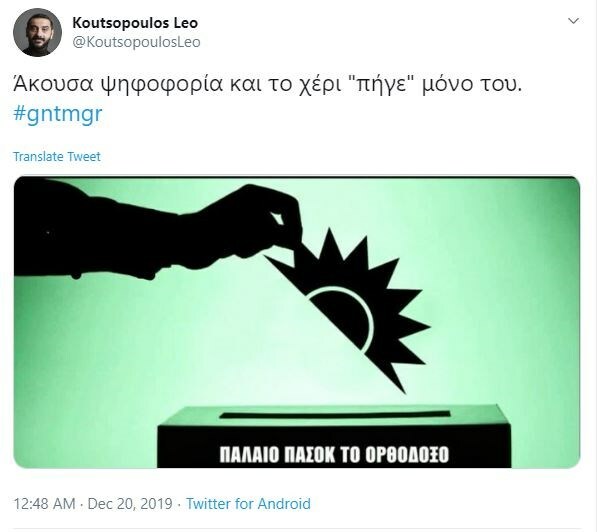This screenshot has width=598, height=532.
Task: Open the Twitter for Android source link
Action: [248, 503]
